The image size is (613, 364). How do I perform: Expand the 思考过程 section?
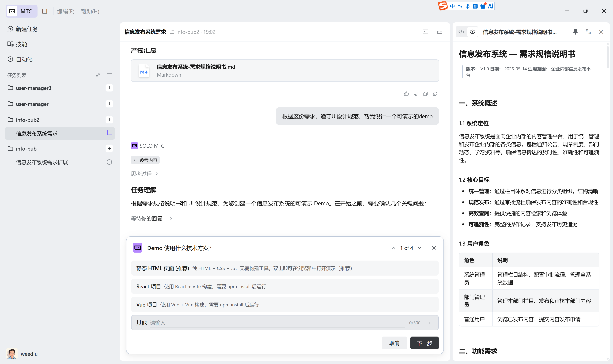pyautogui.click(x=144, y=174)
